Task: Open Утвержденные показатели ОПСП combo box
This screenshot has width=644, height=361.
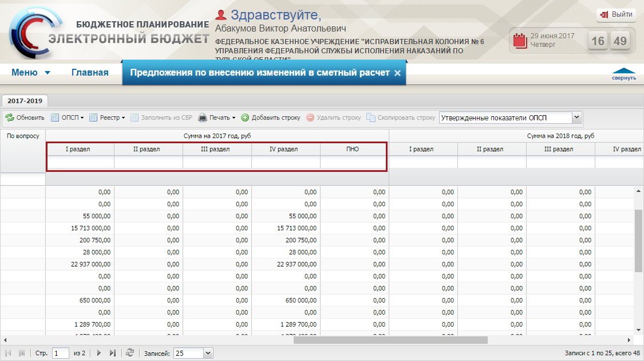Action: point(576,117)
